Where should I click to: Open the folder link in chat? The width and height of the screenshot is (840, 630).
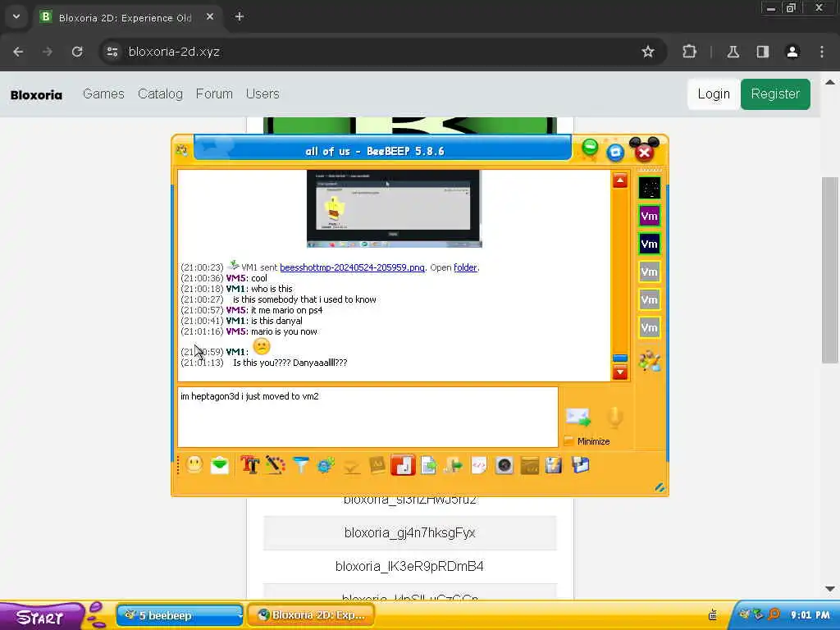click(465, 267)
